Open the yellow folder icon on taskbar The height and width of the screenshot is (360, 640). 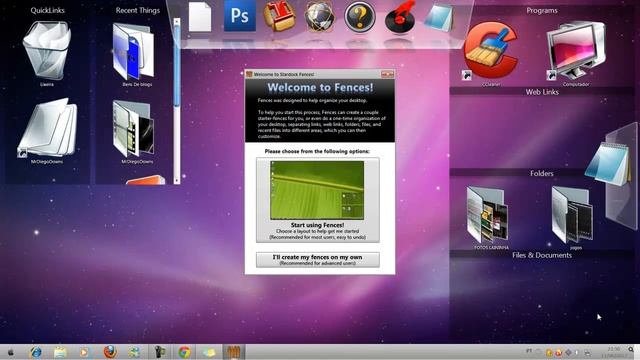tap(209, 352)
